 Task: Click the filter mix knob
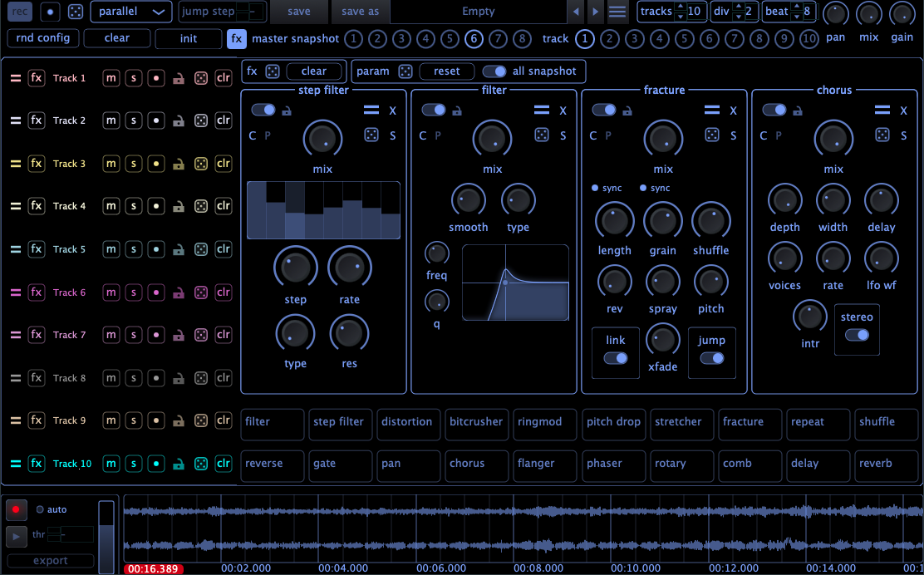point(493,138)
